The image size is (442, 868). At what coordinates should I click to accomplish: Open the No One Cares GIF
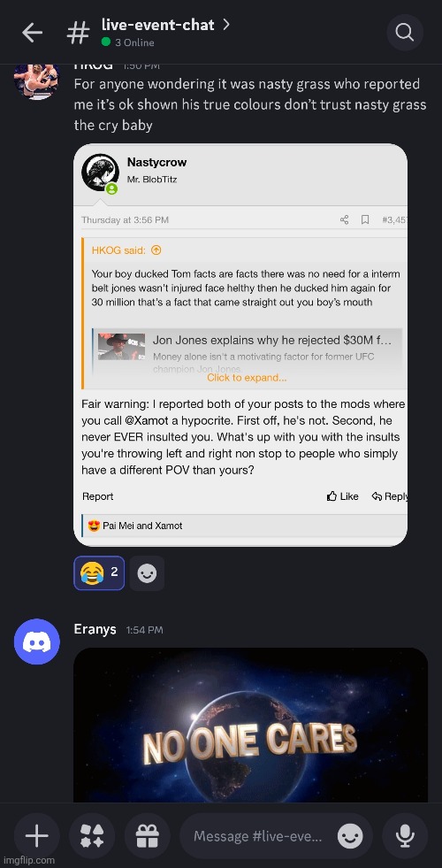(x=250, y=725)
